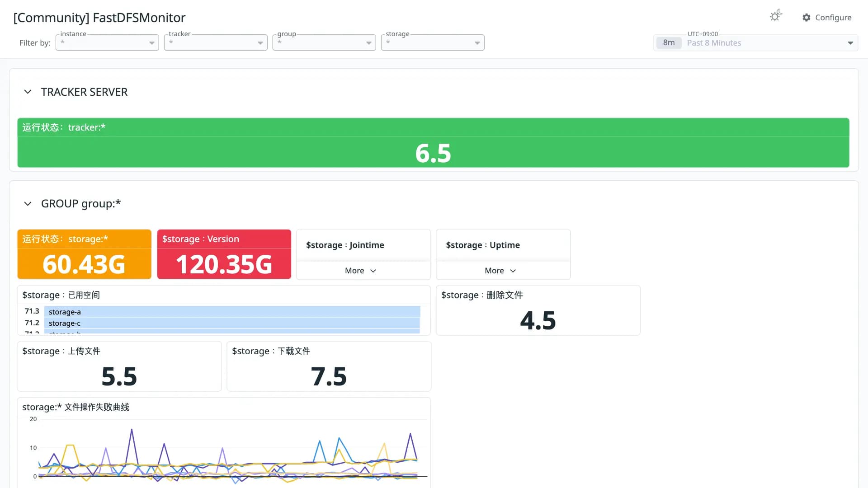
Task: Click the [Community] FastDFSMonitor dashboard title
Action: (x=99, y=18)
